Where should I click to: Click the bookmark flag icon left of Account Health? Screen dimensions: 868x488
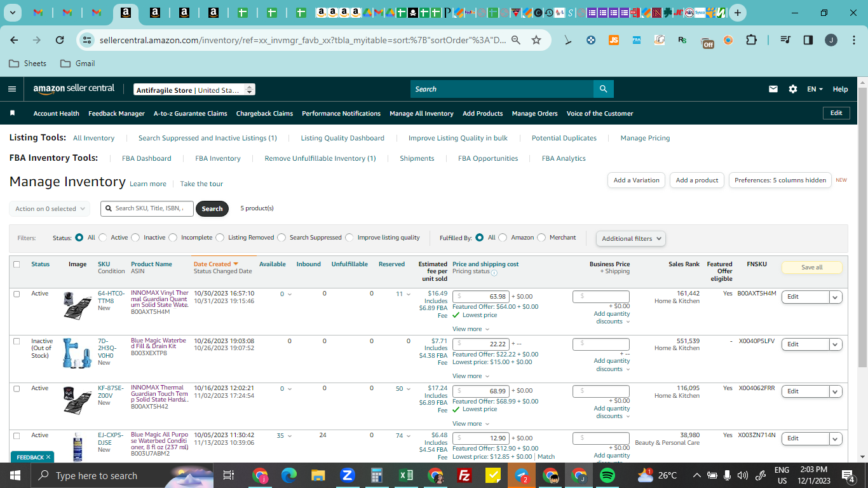(x=12, y=113)
